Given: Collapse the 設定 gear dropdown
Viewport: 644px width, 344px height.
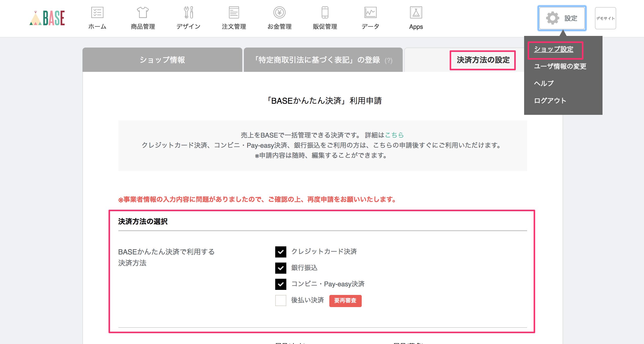Looking at the screenshot, I should tap(562, 18).
